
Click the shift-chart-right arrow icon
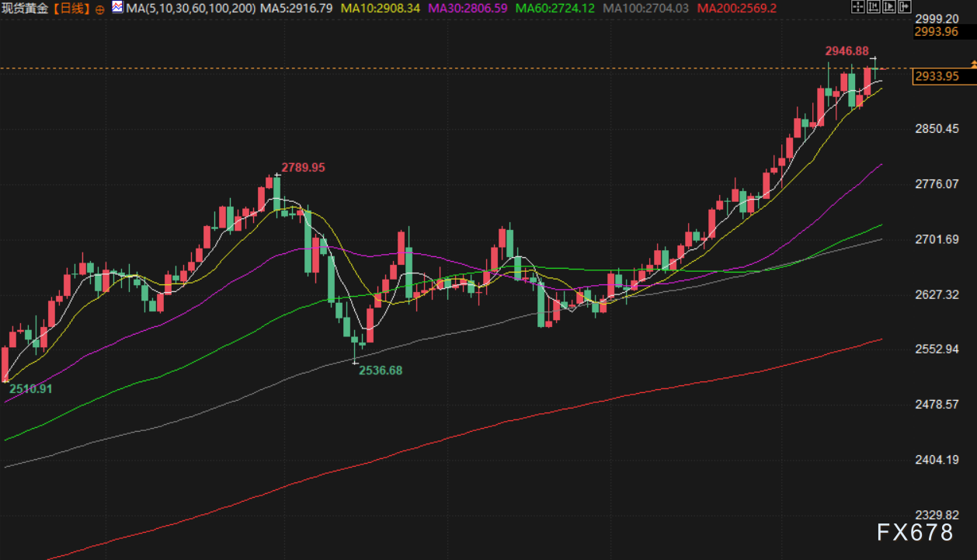(905, 6)
